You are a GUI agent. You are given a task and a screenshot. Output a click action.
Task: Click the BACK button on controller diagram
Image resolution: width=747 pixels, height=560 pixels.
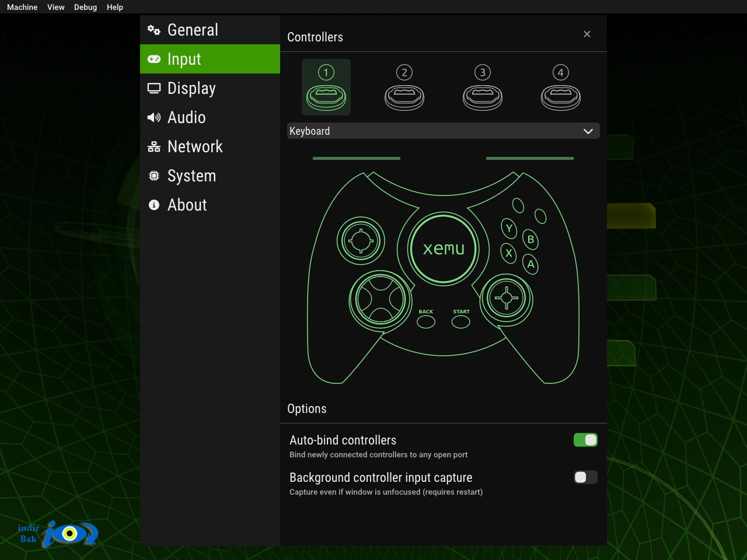pyautogui.click(x=426, y=322)
